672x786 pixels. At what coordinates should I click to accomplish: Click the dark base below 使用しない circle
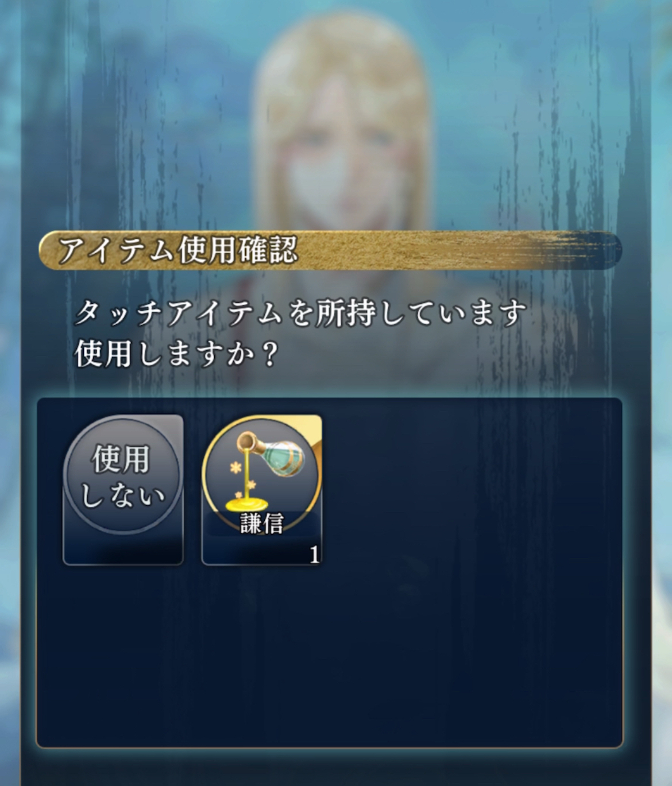coord(122,550)
